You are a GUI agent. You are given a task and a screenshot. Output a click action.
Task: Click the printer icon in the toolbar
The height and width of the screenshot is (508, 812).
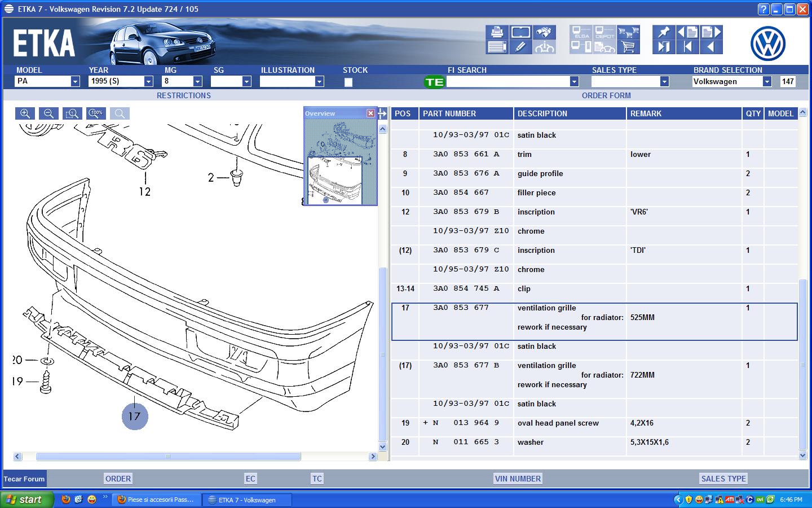pos(497,32)
